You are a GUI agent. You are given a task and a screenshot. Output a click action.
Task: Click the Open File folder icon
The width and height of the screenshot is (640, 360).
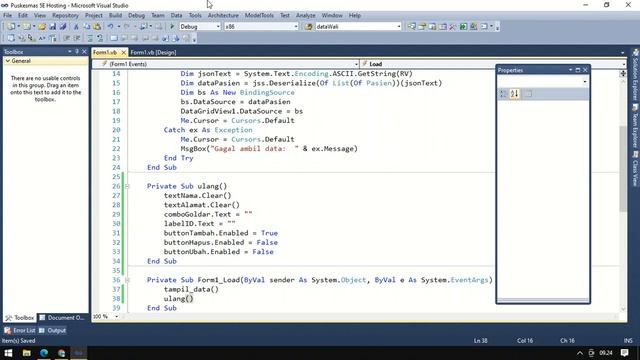coord(42,27)
